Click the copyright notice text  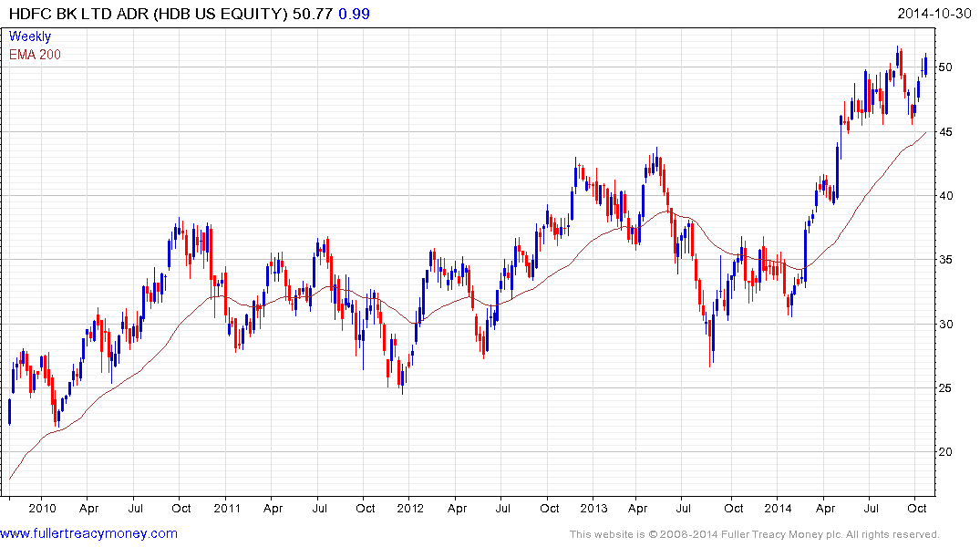pos(755,534)
